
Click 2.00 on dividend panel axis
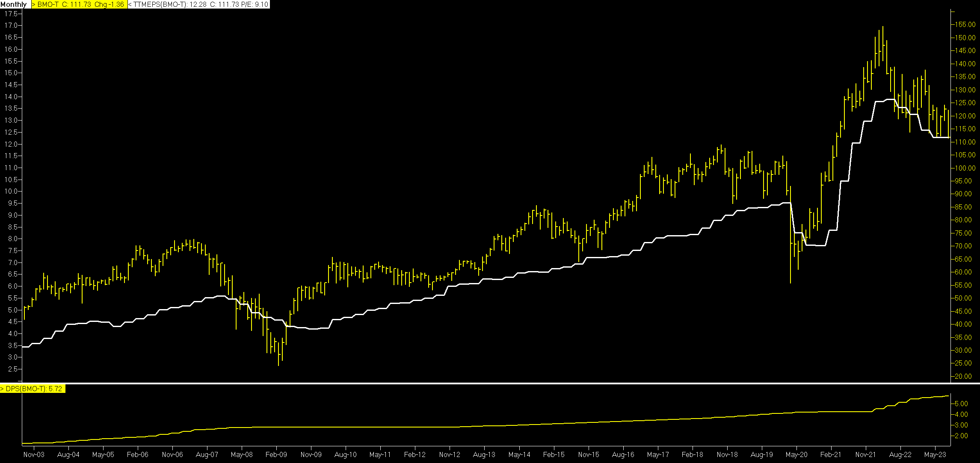tap(961, 436)
